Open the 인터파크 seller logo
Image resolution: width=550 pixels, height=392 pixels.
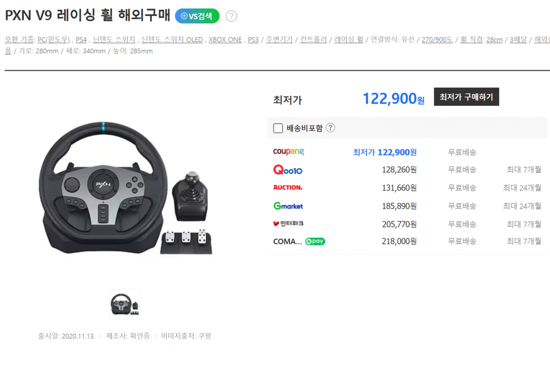(288, 224)
